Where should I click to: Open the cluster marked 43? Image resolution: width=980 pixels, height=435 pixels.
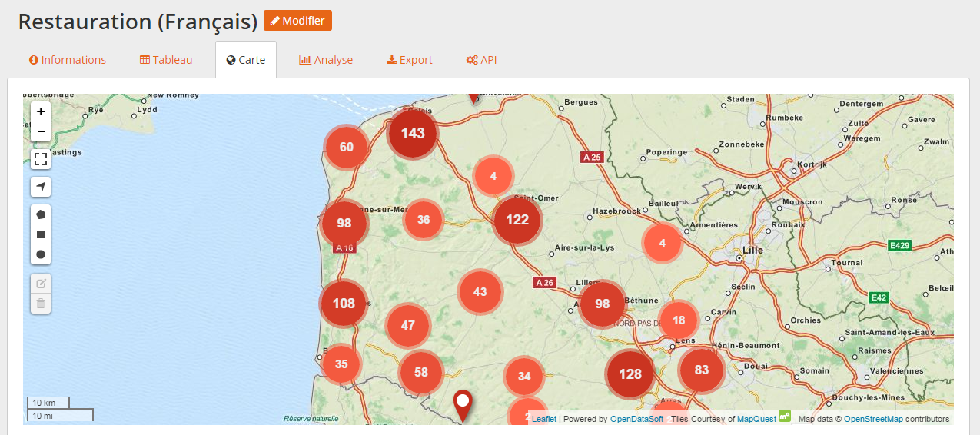480,291
